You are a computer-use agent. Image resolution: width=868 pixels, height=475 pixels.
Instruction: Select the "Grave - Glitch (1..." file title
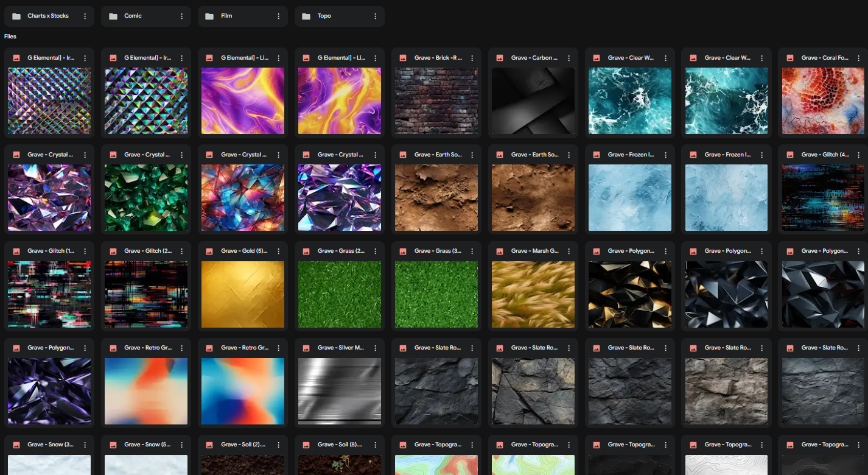(51, 251)
